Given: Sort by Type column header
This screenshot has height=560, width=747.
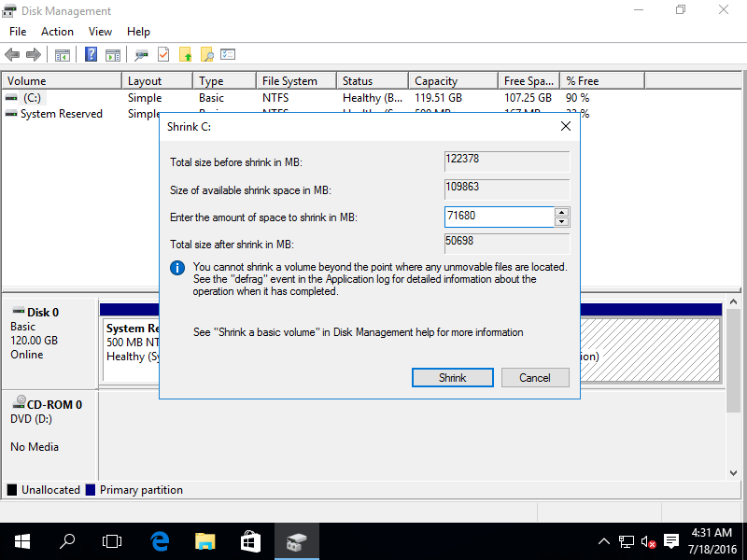Looking at the screenshot, I should (225, 81).
